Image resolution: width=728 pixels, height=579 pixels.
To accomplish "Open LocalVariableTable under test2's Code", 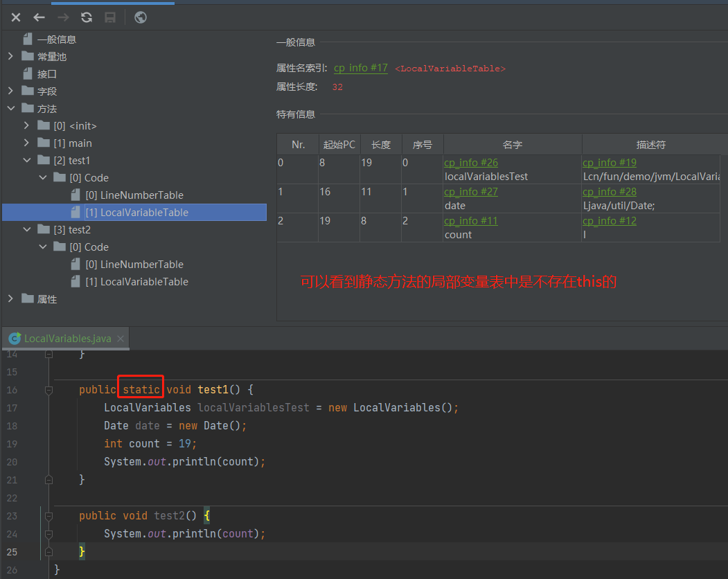I will point(137,282).
